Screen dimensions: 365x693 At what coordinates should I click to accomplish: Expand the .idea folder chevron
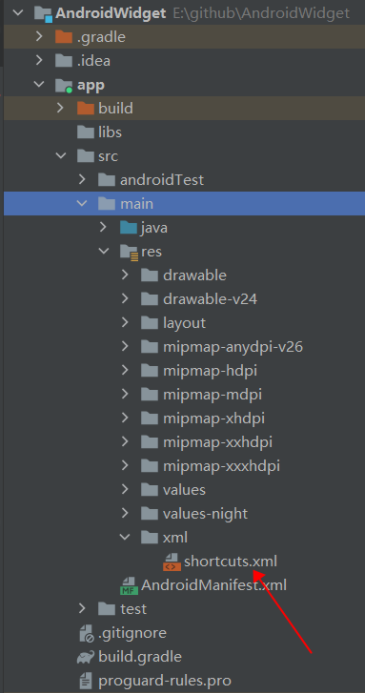(39, 61)
